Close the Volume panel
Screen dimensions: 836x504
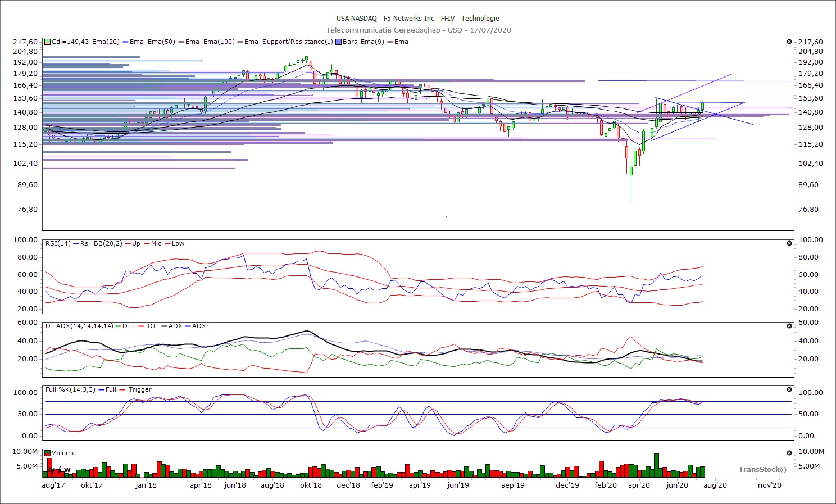coord(789,453)
